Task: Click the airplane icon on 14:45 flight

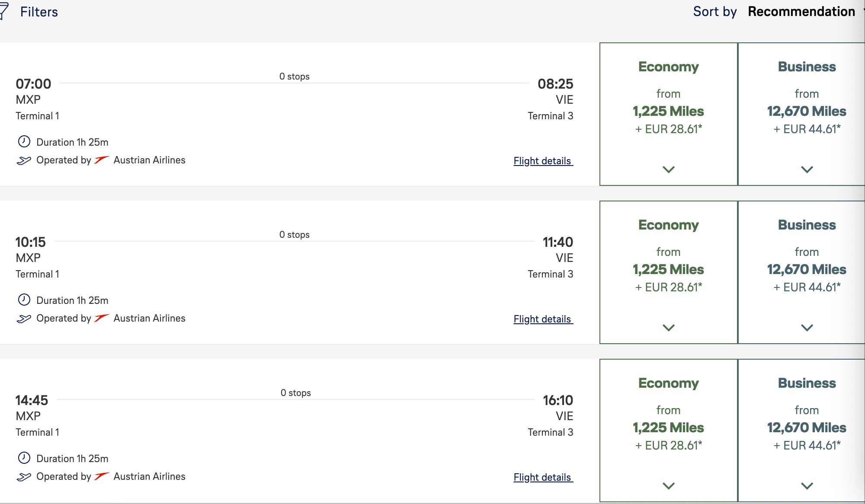Action: coord(24,477)
